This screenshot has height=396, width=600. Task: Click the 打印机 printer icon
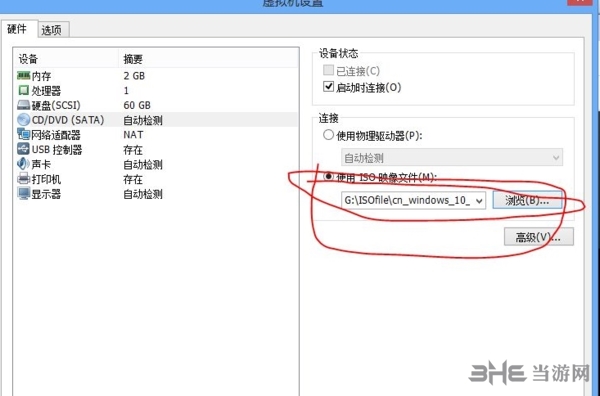pyautogui.click(x=23, y=179)
